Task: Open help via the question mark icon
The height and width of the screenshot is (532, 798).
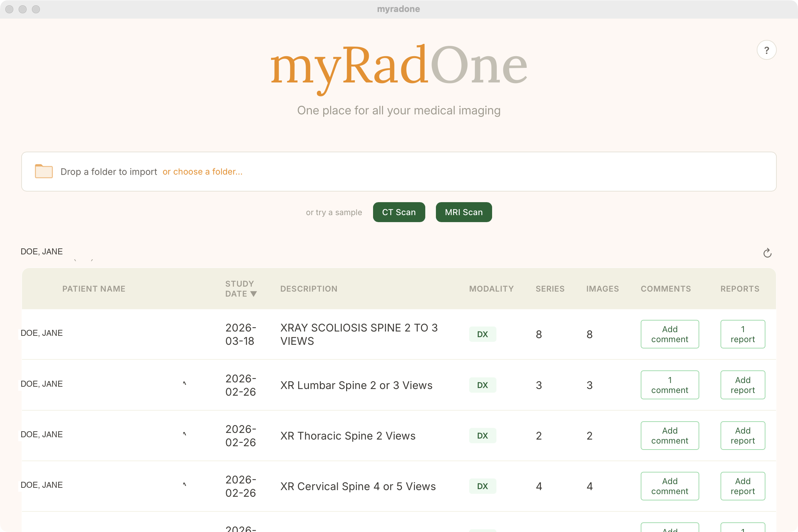Action: point(766,50)
